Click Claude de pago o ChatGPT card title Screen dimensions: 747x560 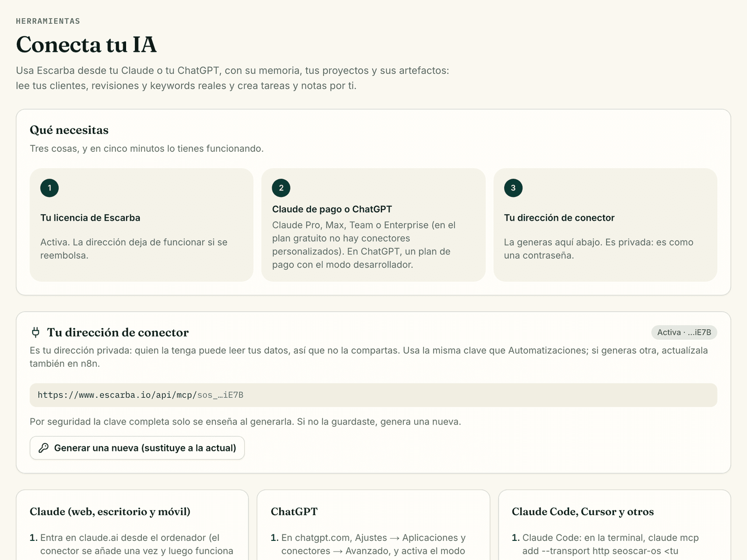(332, 209)
